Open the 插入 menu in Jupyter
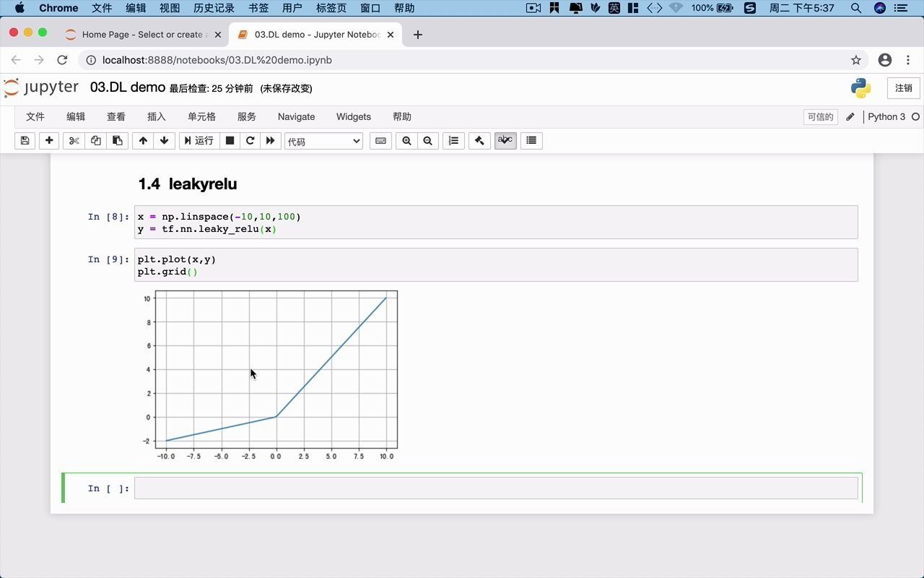The width and height of the screenshot is (924, 578). click(157, 116)
